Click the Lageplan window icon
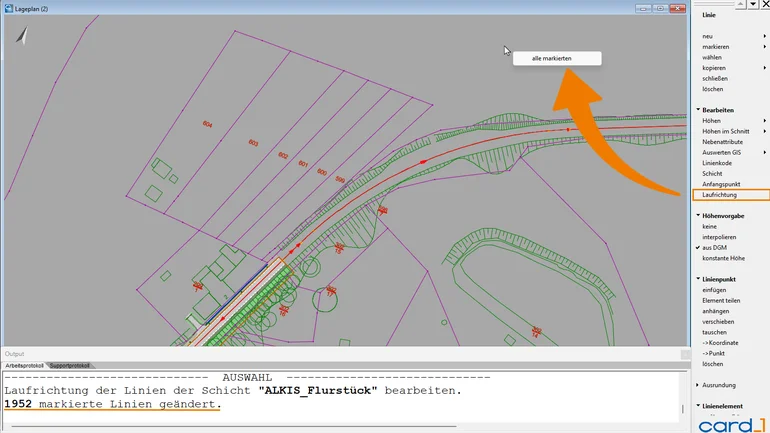The width and height of the screenshot is (770, 433). (7, 8)
